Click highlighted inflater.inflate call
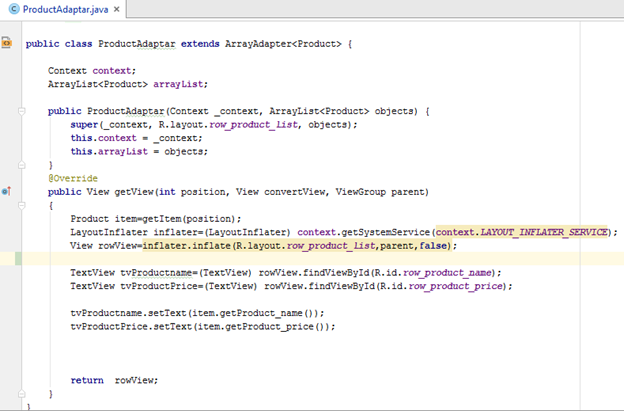624x411 pixels. pos(296,245)
